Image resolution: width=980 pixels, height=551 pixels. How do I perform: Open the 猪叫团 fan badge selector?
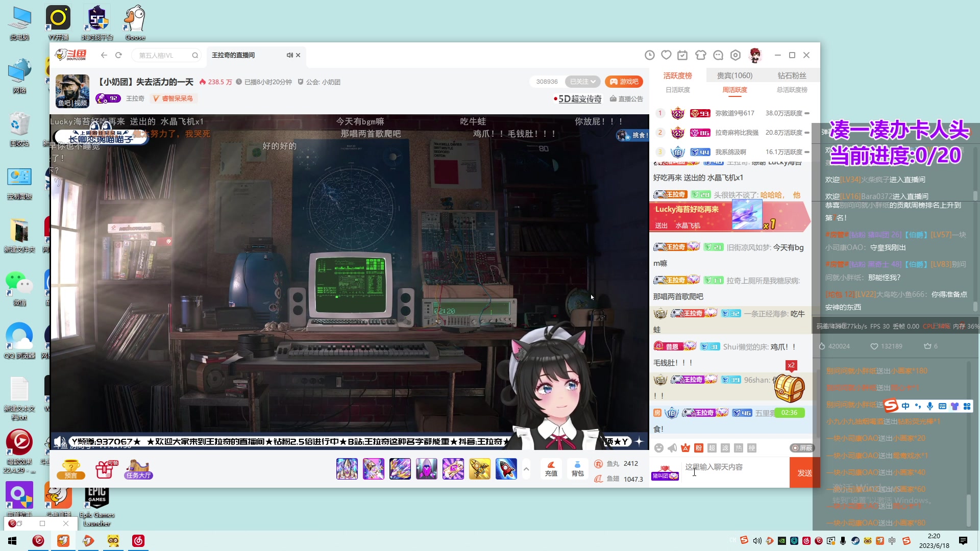[x=665, y=473]
